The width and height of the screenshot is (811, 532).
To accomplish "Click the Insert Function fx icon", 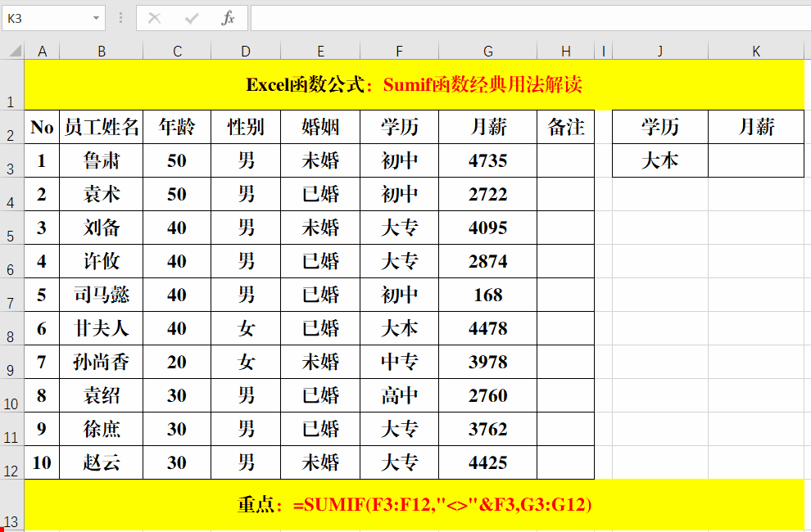I will 228,18.
